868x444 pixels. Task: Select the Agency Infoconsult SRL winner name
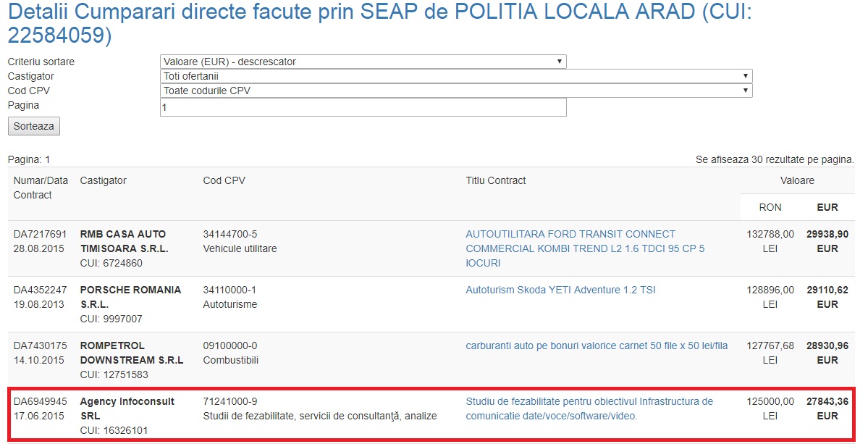click(x=127, y=409)
